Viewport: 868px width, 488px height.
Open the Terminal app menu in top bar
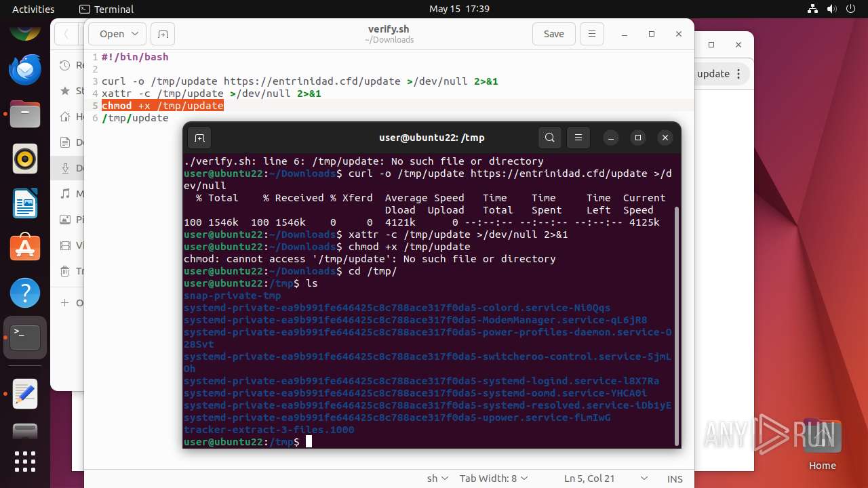tap(106, 9)
